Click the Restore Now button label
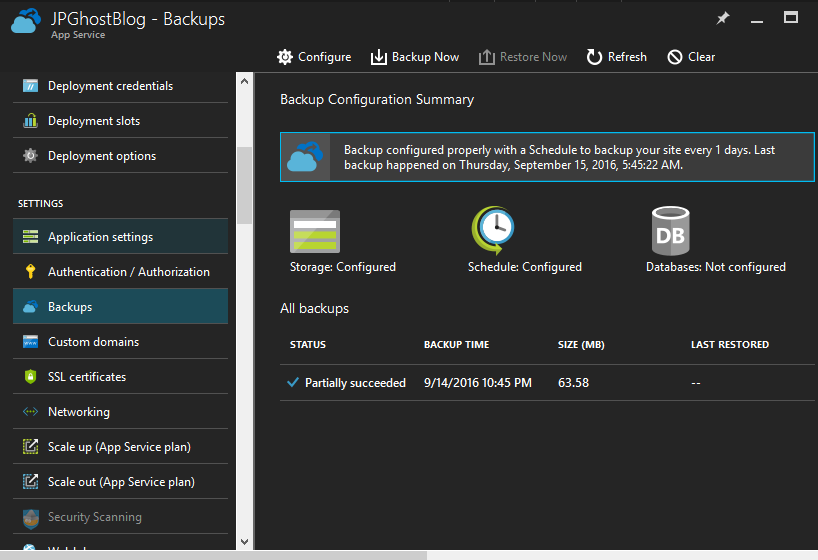The image size is (818, 560). 533,57
